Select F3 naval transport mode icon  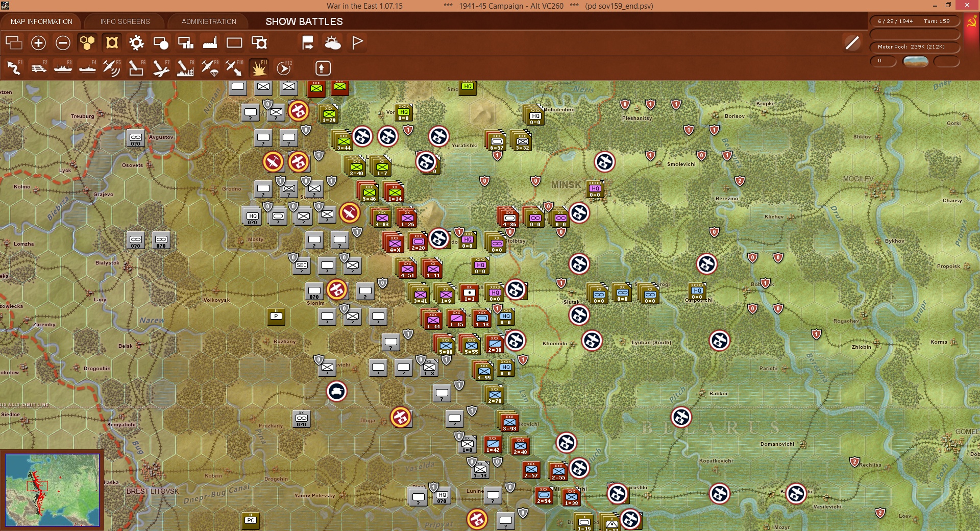(x=63, y=68)
